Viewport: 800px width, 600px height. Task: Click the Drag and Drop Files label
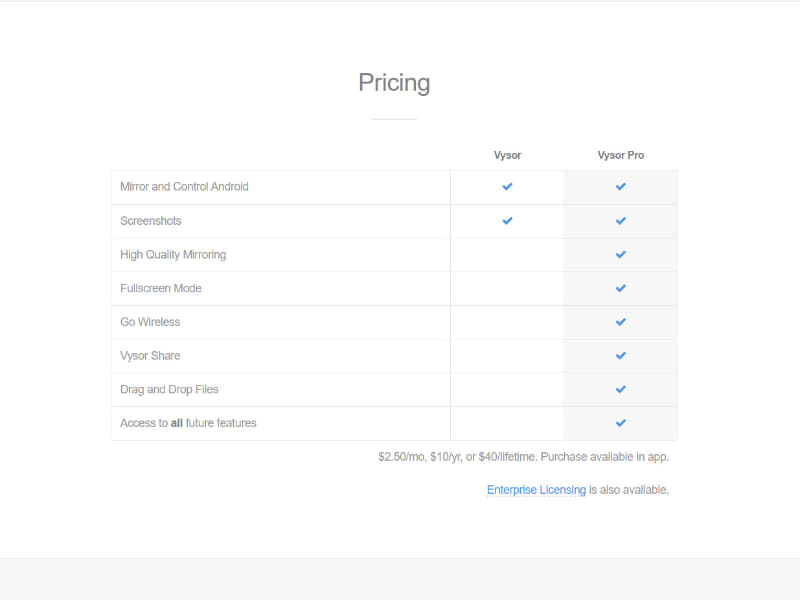[x=169, y=390]
